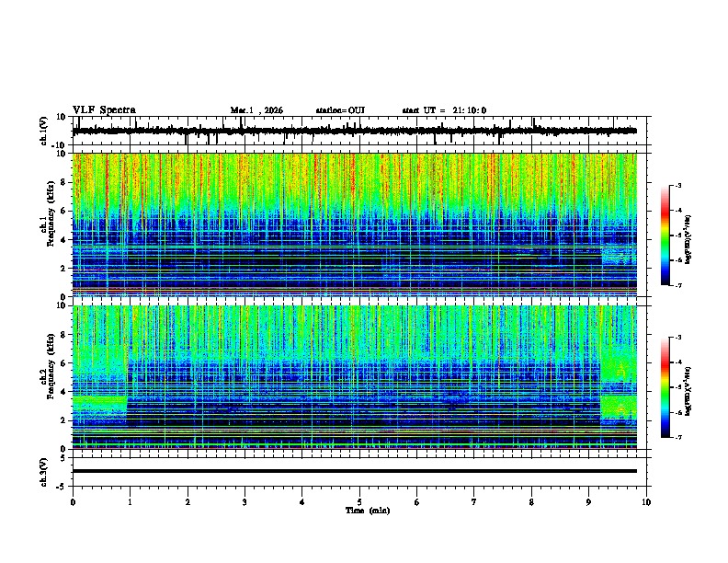Click the "8" kHz tick of ch.1 spectrogram
The width and height of the screenshot is (728, 563).
pos(63,182)
